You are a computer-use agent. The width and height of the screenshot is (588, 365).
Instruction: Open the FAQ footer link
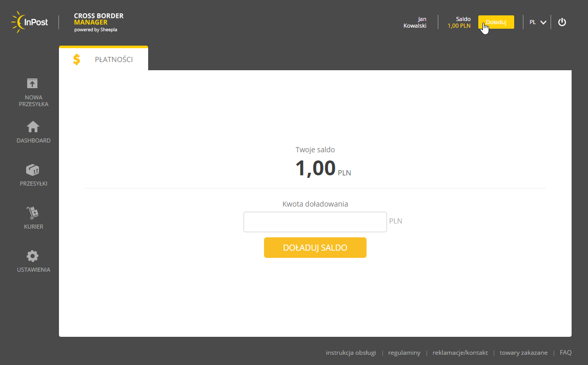pyautogui.click(x=565, y=353)
